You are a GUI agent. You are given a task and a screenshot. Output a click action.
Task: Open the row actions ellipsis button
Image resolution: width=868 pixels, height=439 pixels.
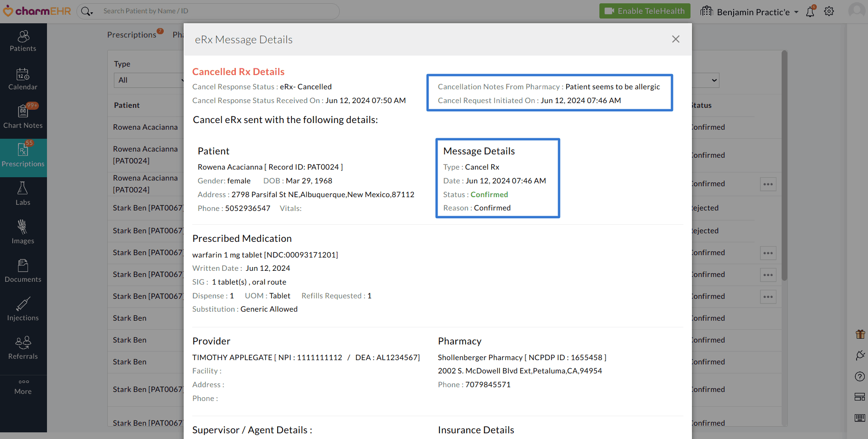[x=768, y=184]
